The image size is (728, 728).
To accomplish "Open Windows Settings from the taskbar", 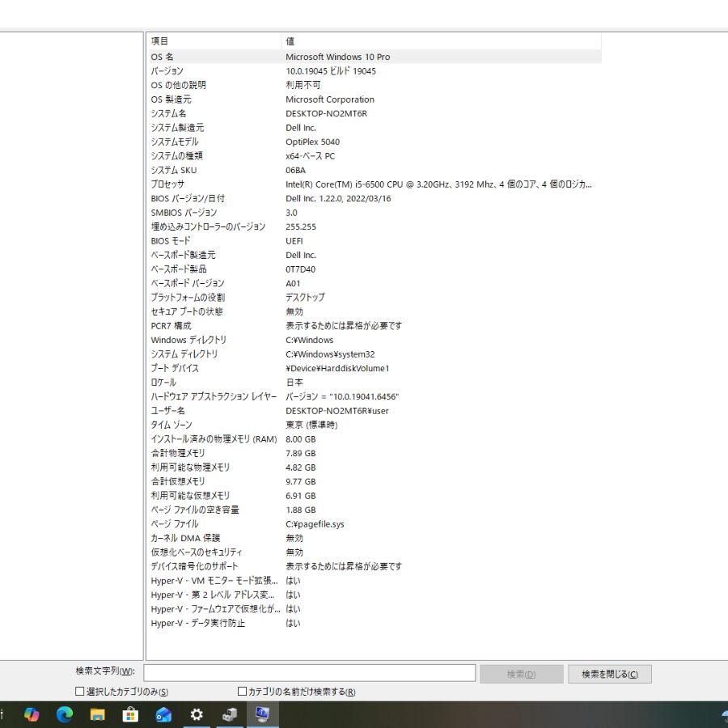I will coord(196,714).
